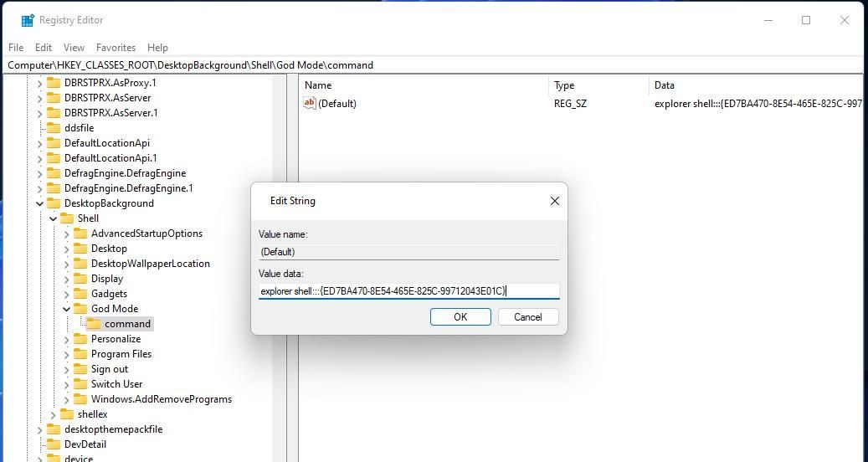The width and height of the screenshot is (868, 462).
Task: Select Windows.AddRemovePrograms tree item
Action: pos(161,399)
